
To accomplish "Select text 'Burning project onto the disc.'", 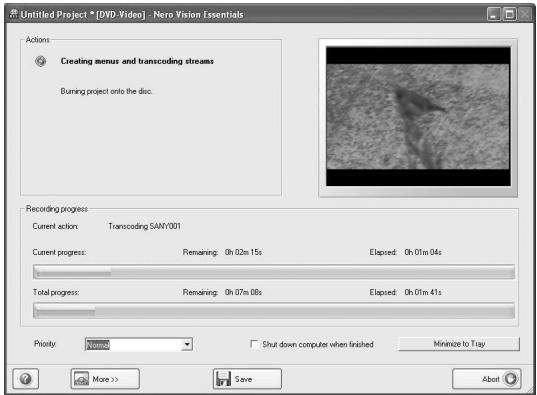I will [x=106, y=91].
